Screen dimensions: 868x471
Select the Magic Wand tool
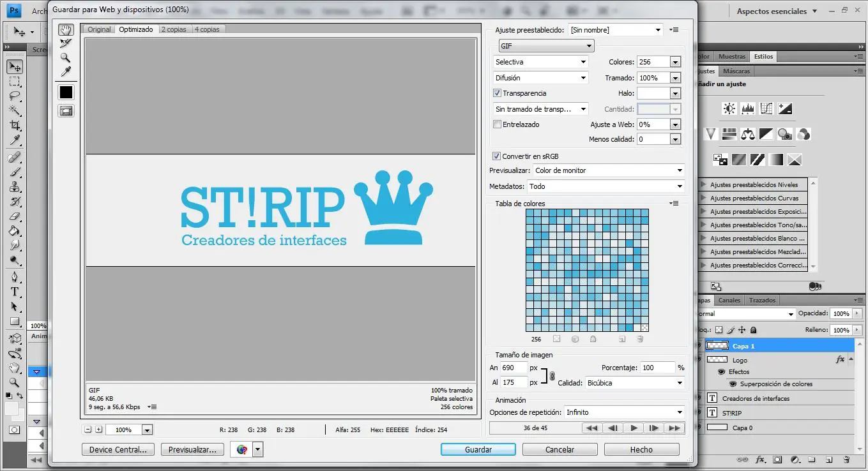pos(15,110)
